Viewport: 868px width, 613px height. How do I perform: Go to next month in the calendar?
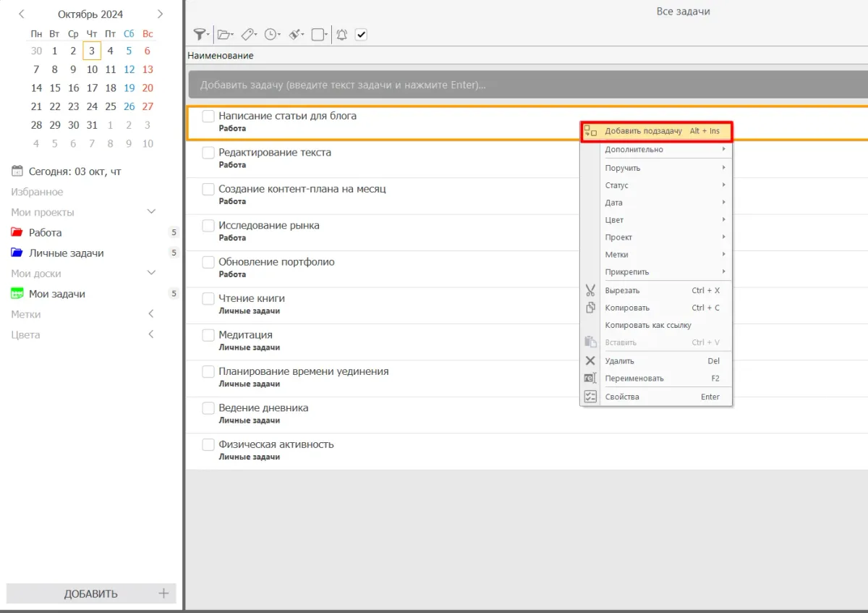pyautogui.click(x=160, y=14)
